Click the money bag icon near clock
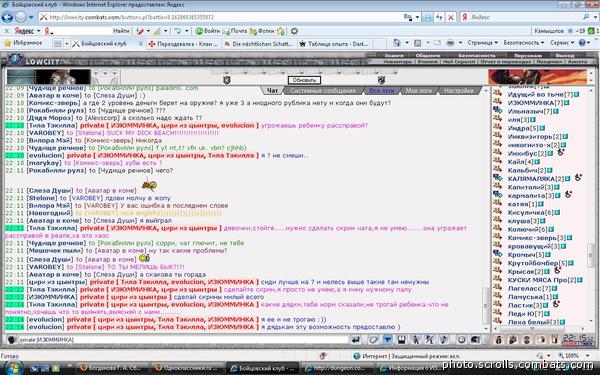600x375 pixels. 499,339
